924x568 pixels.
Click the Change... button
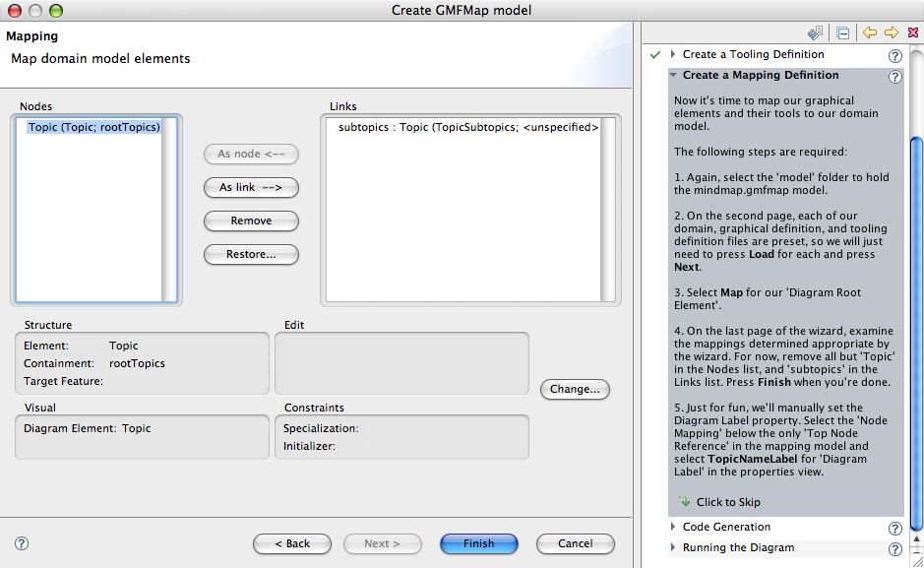click(x=575, y=389)
